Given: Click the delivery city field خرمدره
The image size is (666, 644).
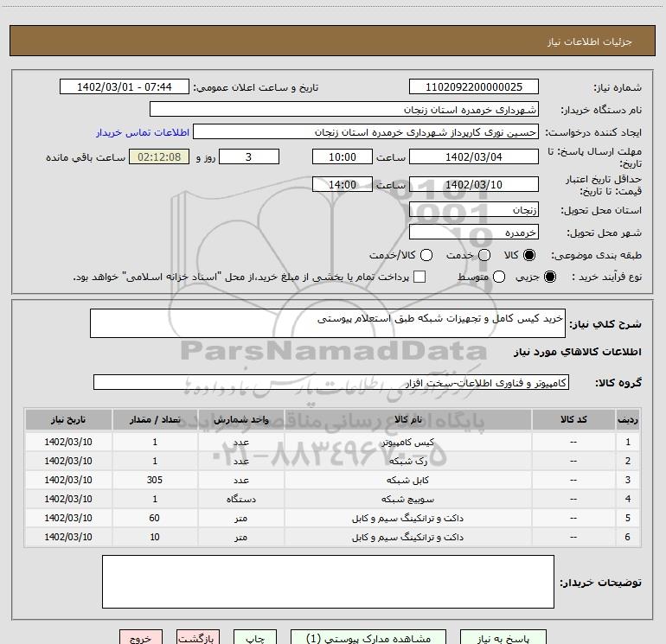Looking at the screenshot, I should coord(474,232).
